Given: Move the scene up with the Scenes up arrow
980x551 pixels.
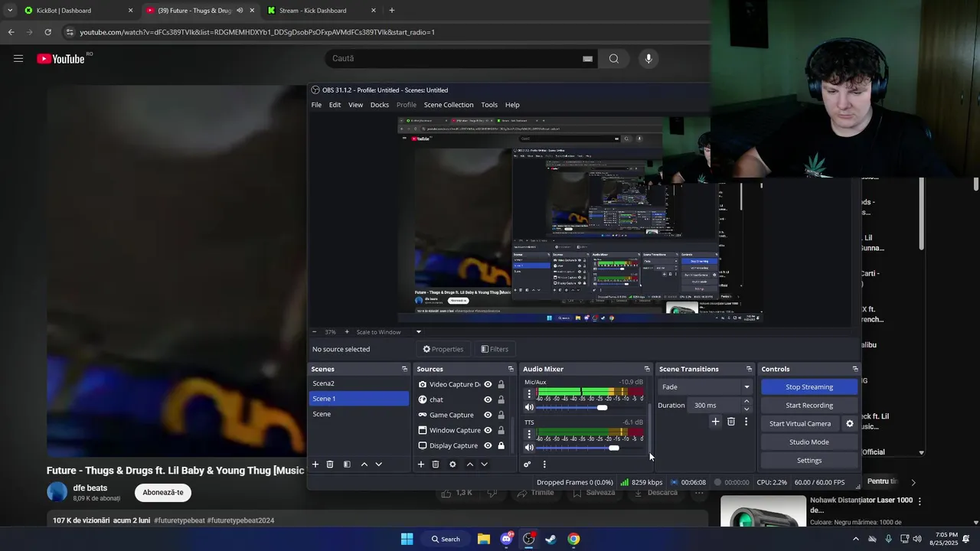Looking at the screenshot, I should tap(364, 465).
